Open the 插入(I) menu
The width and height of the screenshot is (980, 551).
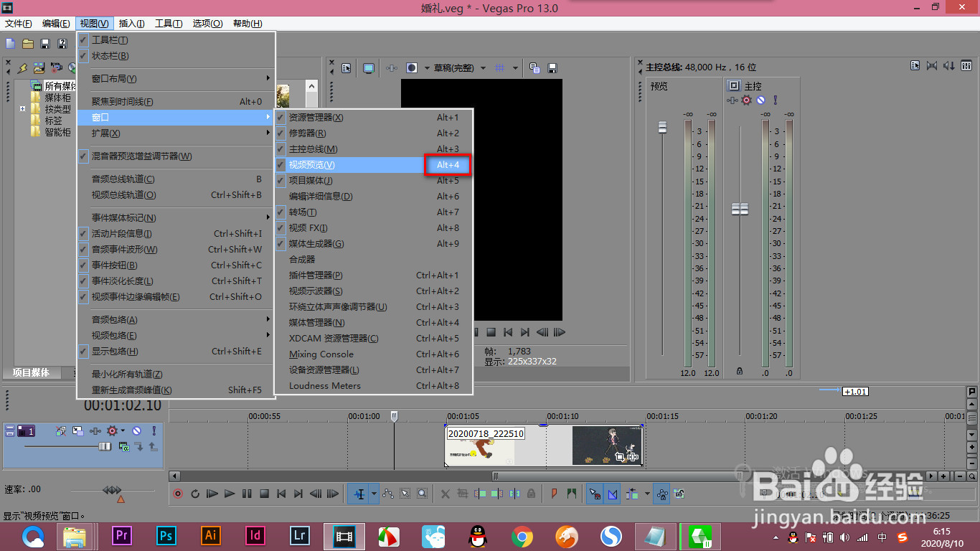pyautogui.click(x=132, y=24)
